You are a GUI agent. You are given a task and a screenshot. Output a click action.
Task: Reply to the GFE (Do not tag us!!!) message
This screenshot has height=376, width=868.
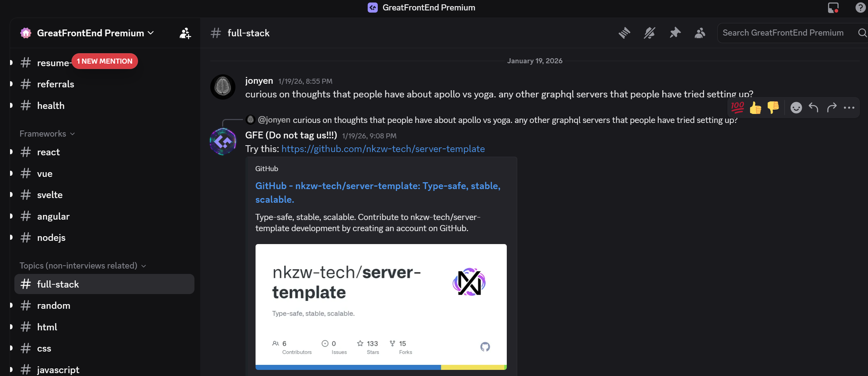pyautogui.click(x=814, y=107)
